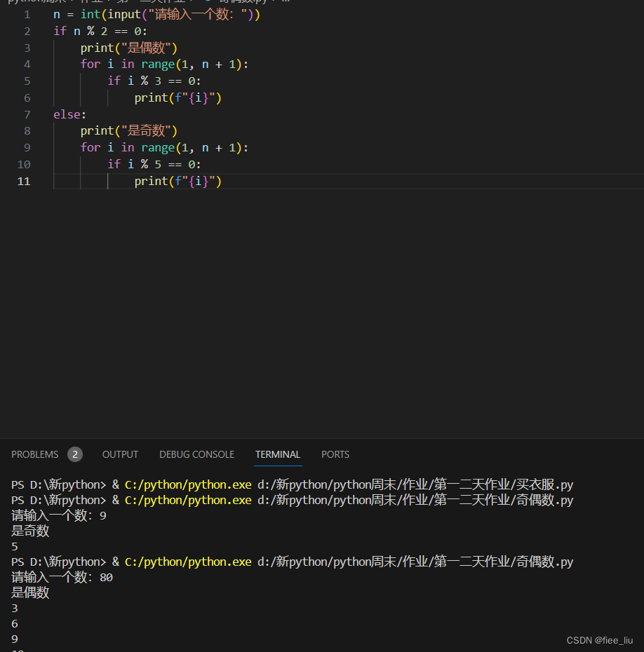
Task: Click terminal prompt line '请输入一个数: 80'
Action: point(62,577)
